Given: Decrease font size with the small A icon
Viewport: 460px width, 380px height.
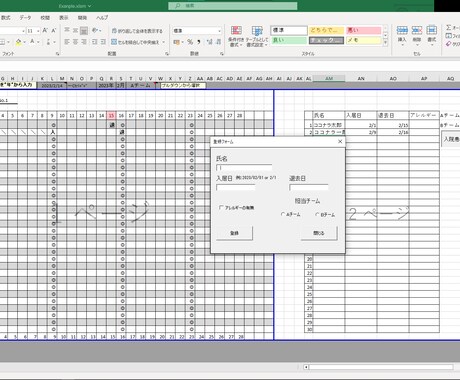Looking at the screenshot, I should tap(54, 30).
